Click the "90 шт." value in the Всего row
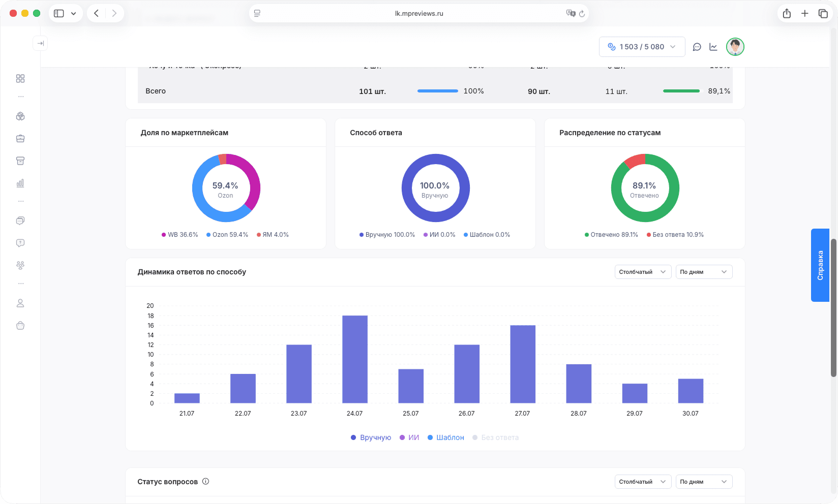Screen dimensions: 838x504 539,91
